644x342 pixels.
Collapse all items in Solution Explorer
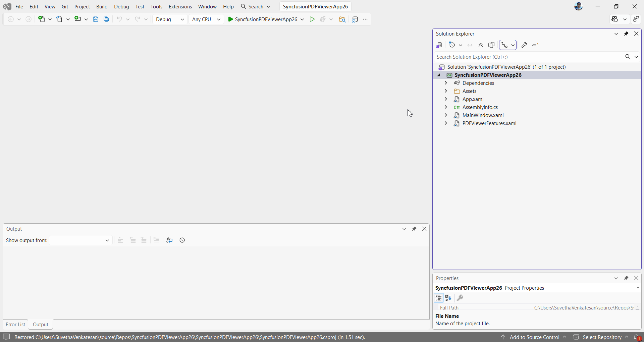click(x=480, y=45)
